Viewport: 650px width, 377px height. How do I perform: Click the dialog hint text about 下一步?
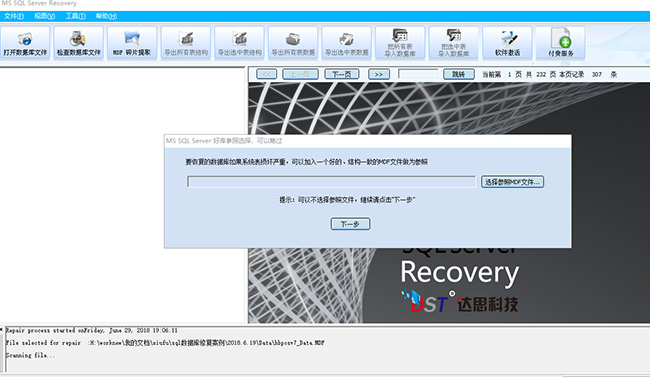click(x=347, y=200)
